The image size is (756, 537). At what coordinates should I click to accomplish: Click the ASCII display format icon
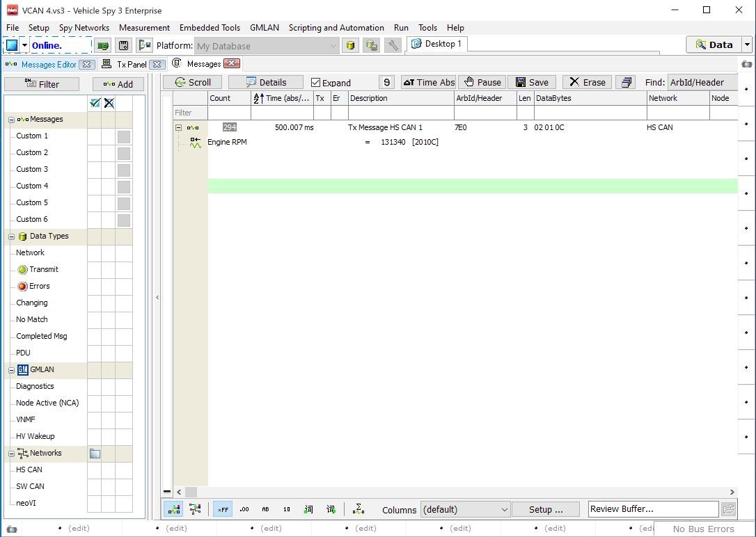pyautogui.click(x=265, y=509)
